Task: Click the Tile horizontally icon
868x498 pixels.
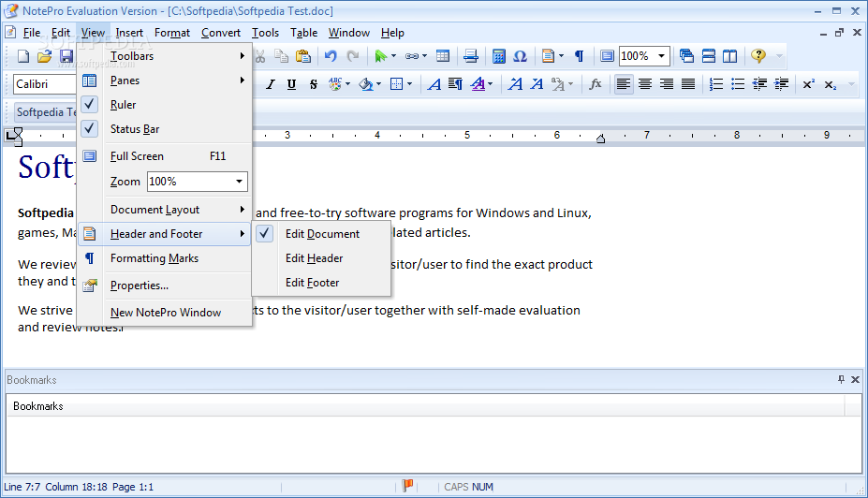Action: (709, 56)
